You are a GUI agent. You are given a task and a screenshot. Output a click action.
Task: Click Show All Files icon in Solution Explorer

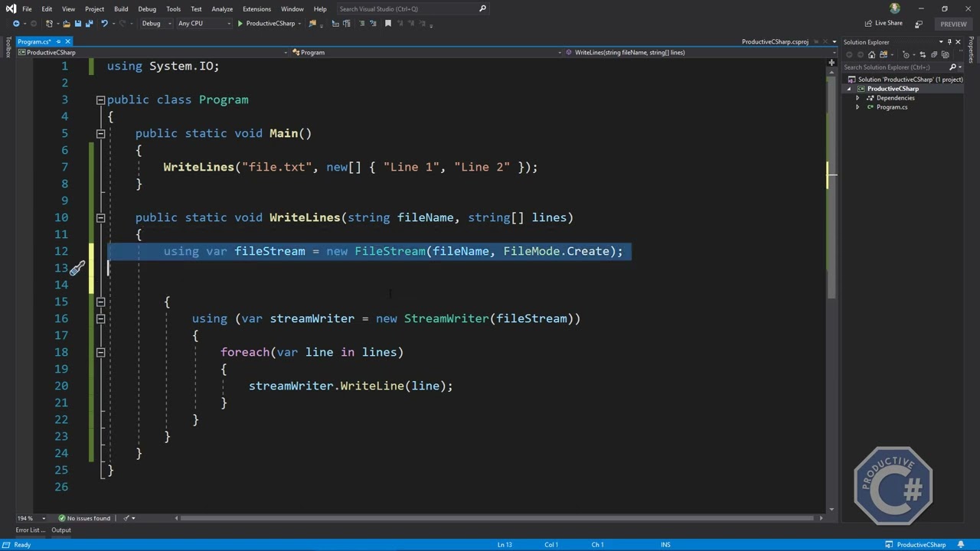946,55
